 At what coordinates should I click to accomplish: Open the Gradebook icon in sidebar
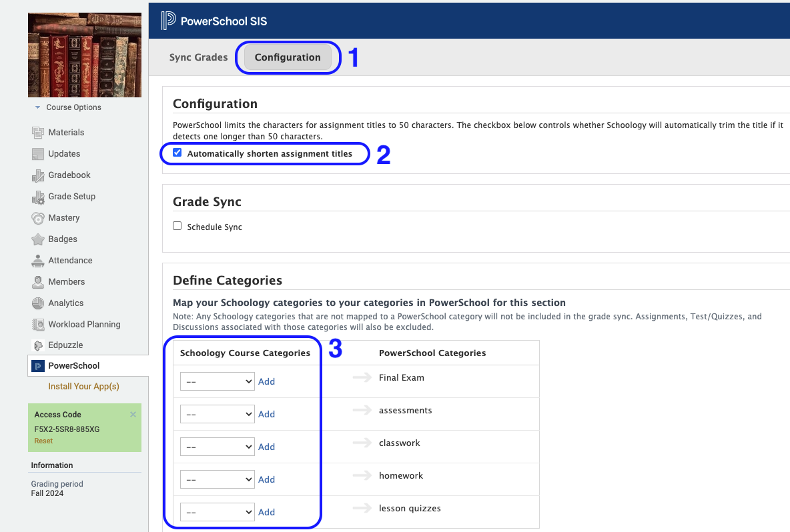coord(38,175)
